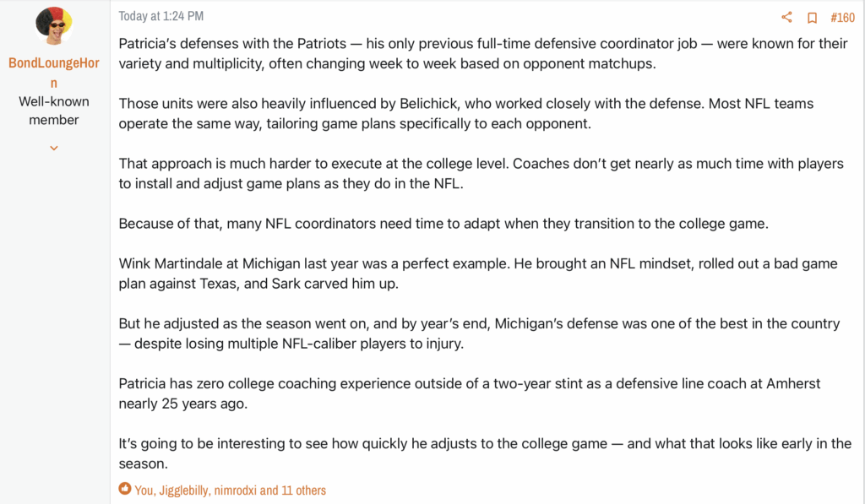This screenshot has height=504, width=865.
Task: Click the paragraph about Belichick's influence
Action: tap(466, 114)
